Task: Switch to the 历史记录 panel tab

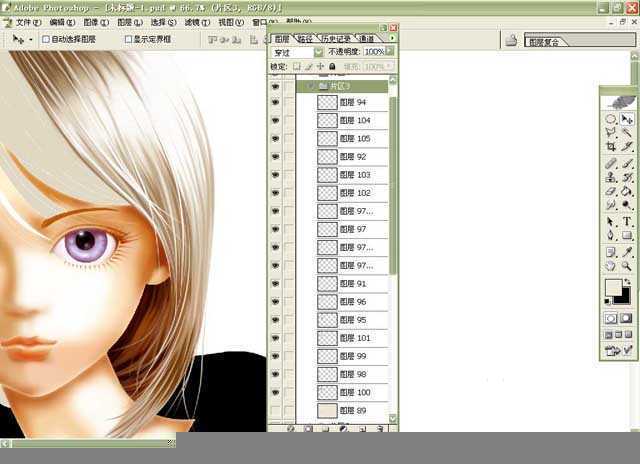Action: tap(336, 39)
